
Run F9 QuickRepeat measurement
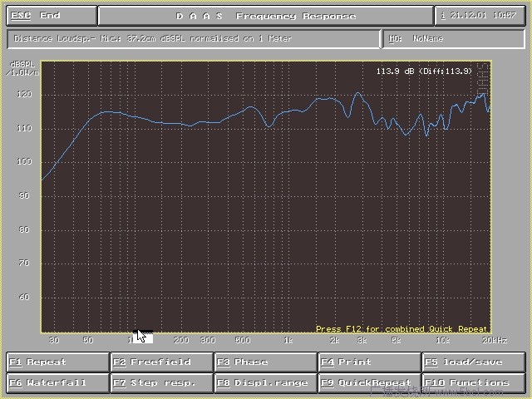coord(369,383)
